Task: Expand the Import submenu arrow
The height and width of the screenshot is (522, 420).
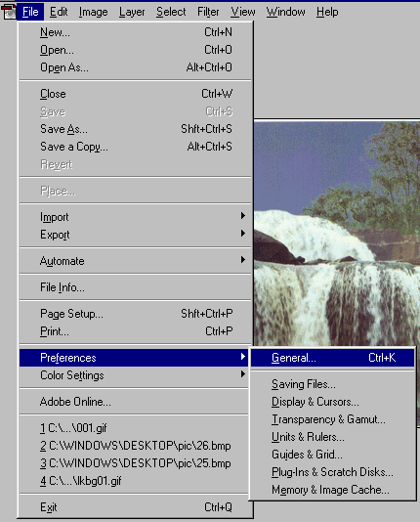Action: pos(243,216)
